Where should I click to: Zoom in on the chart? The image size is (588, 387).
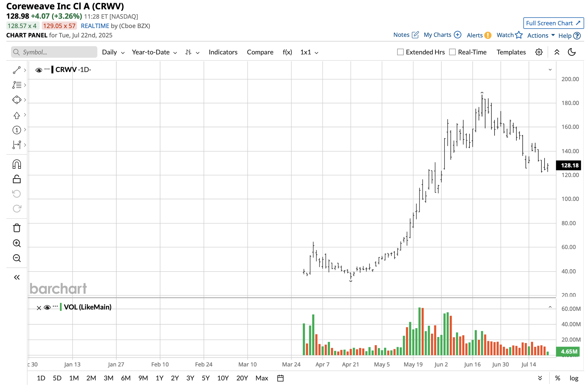tap(17, 243)
